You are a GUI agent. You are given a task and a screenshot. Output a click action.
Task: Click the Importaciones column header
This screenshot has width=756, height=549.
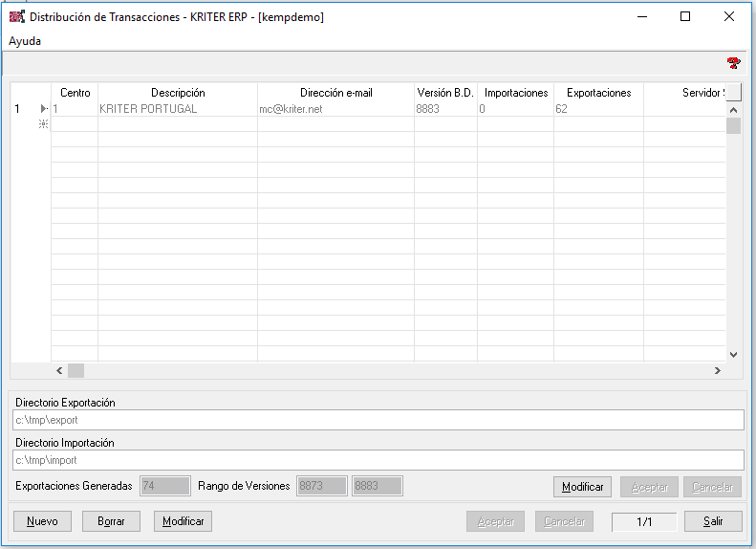tap(516, 93)
